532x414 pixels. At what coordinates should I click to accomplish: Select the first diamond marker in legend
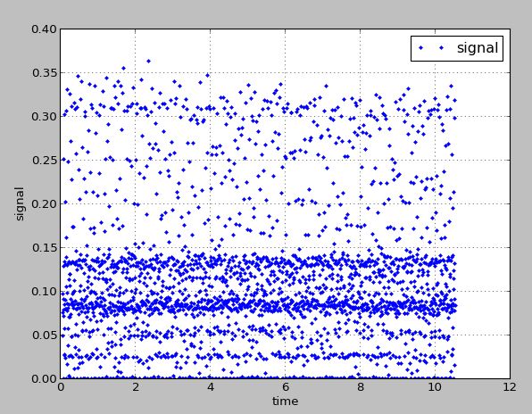[421, 48]
